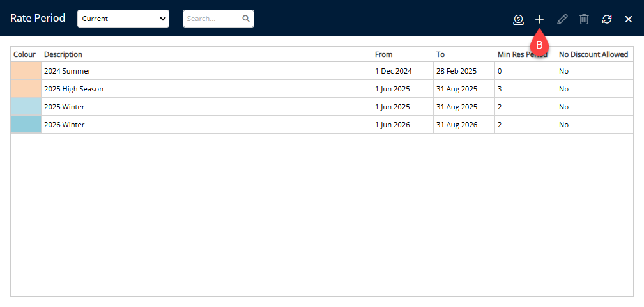Image resolution: width=644 pixels, height=307 pixels.
Task: Sort by Colour column header
Action: [25, 54]
